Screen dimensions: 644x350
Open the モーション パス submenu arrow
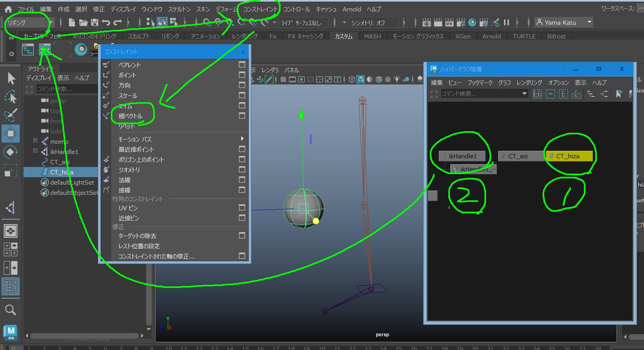pyautogui.click(x=242, y=139)
